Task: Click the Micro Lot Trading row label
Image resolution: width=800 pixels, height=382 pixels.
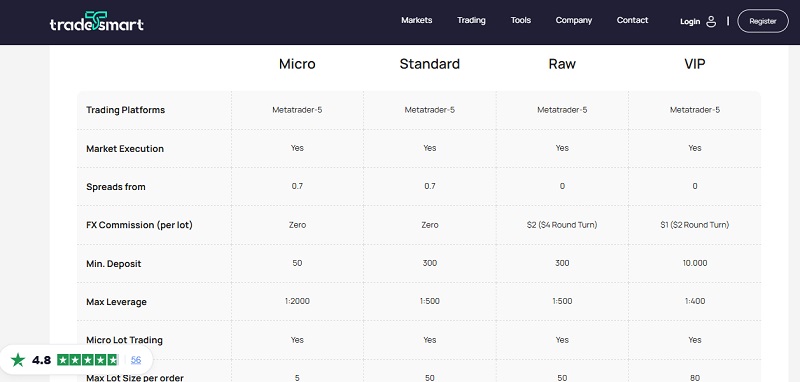Action: click(124, 340)
